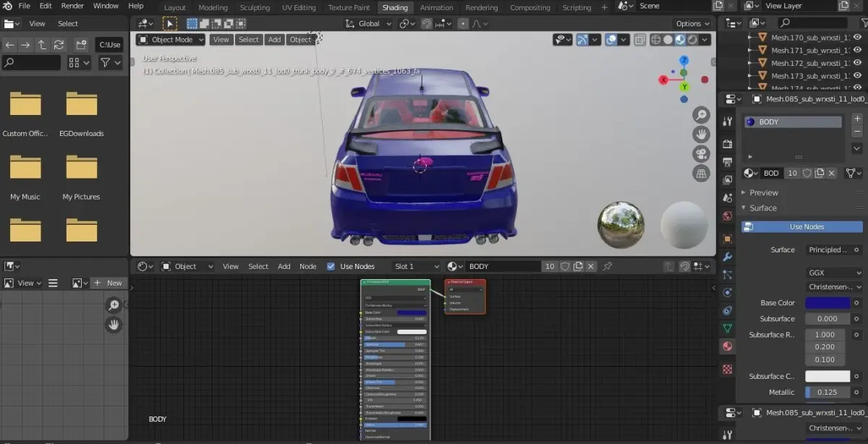
Task: Open the GGX distribution dropdown
Action: point(834,273)
